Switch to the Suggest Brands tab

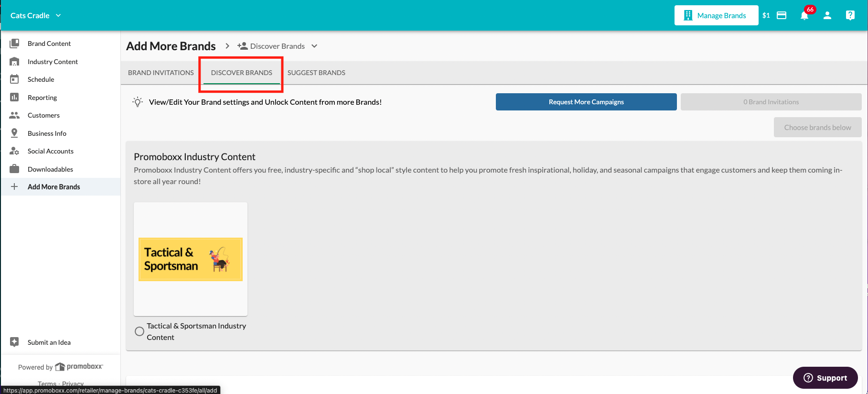click(x=316, y=73)
